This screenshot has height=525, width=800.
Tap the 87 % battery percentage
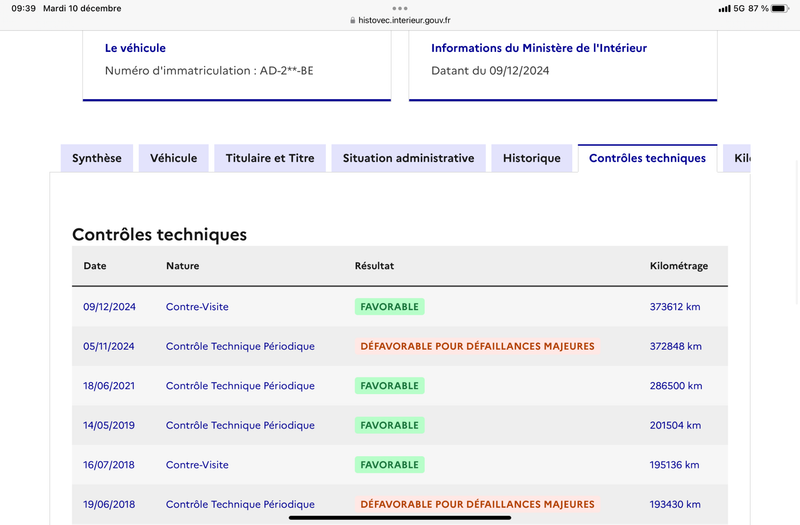click(x=758, y=8)
